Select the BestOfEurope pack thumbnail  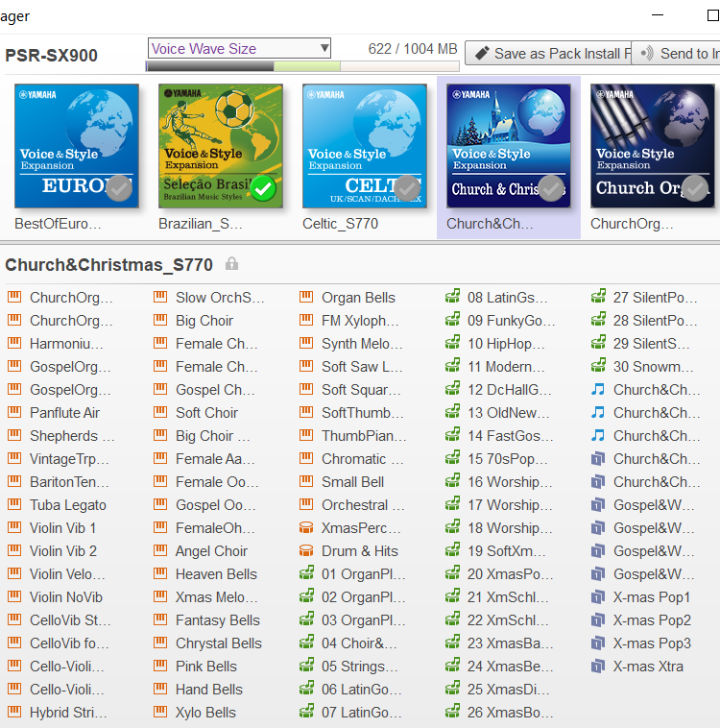point(77,146)
